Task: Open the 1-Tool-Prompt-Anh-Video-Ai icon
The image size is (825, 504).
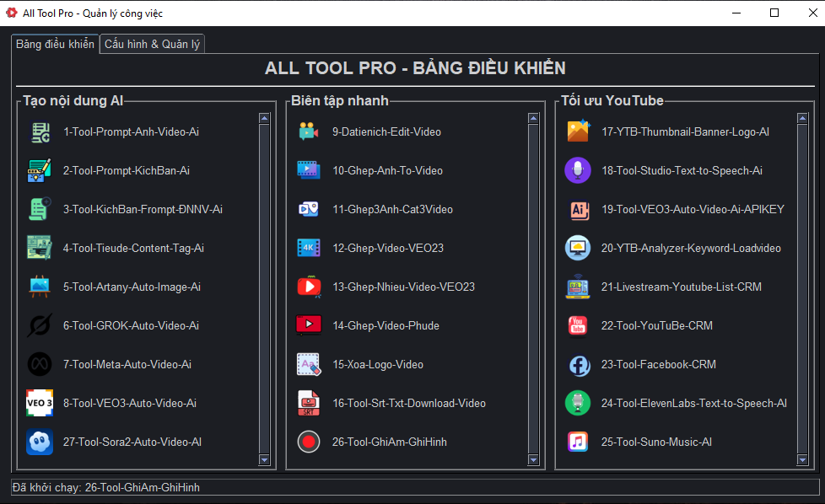Action: coord(40,132)
